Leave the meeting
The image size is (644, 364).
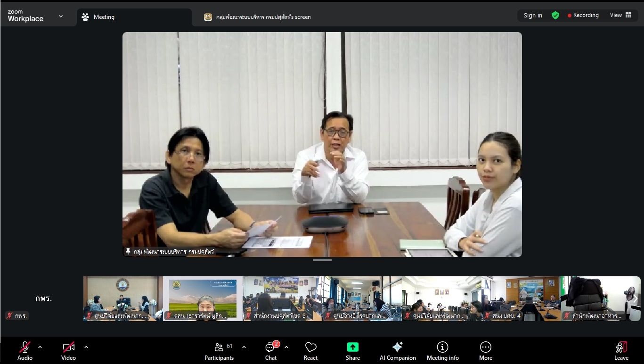pos(621,351)
